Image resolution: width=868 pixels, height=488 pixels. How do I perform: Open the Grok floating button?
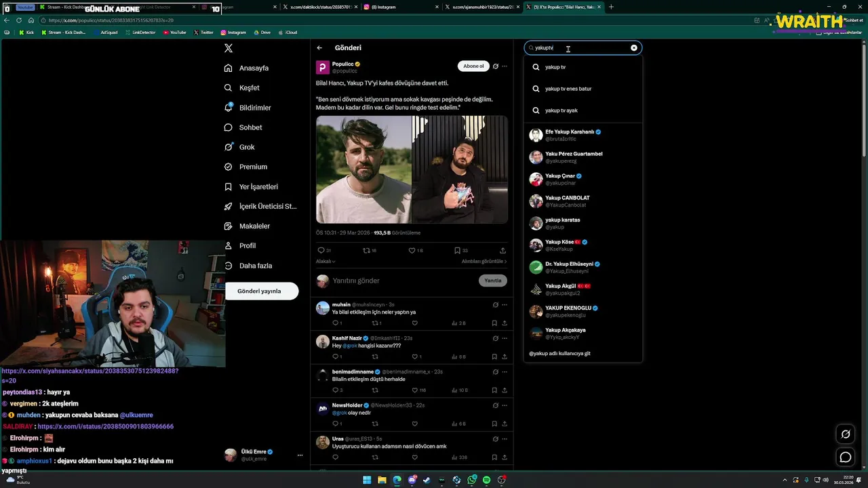pyautogui.click(x=846, y=434)
